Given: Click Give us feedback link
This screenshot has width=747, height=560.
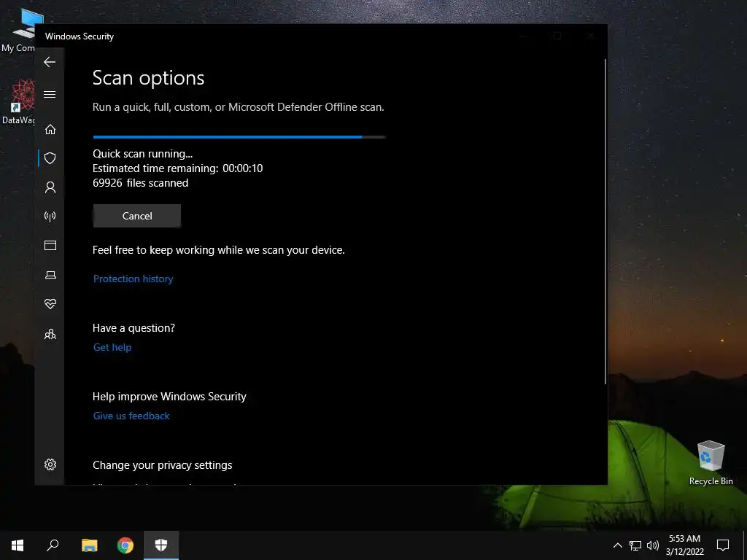Looking at the screenshot, I should 131,416.
